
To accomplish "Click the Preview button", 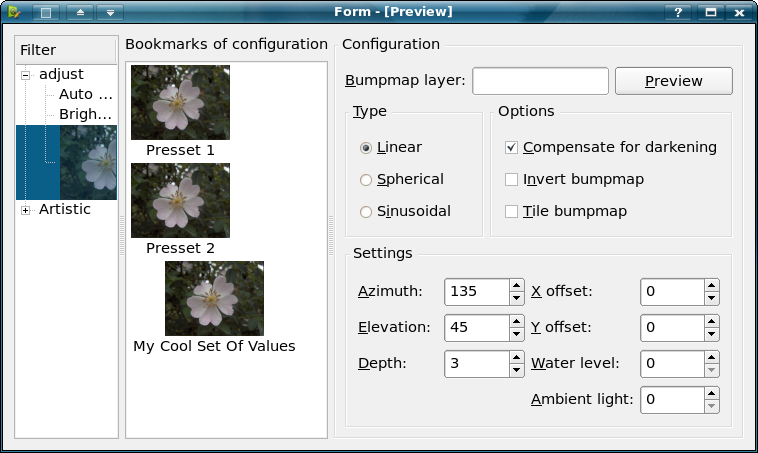I will coord(673,81).
